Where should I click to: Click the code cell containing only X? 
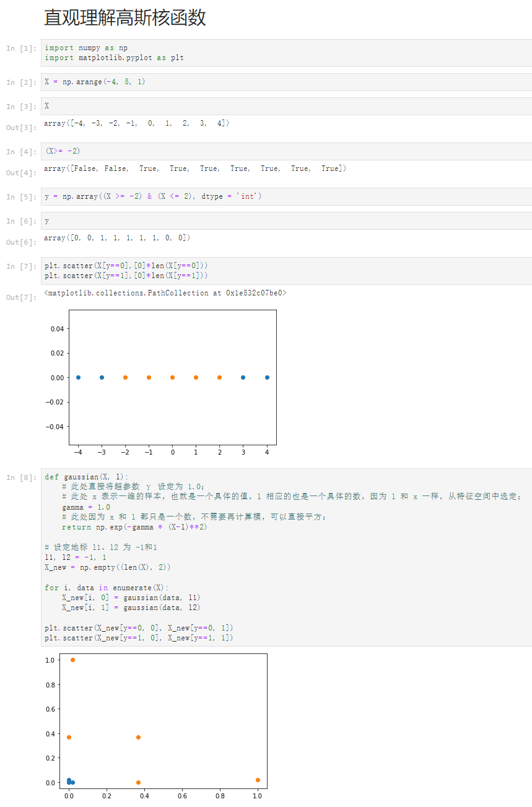pos(286,106)
